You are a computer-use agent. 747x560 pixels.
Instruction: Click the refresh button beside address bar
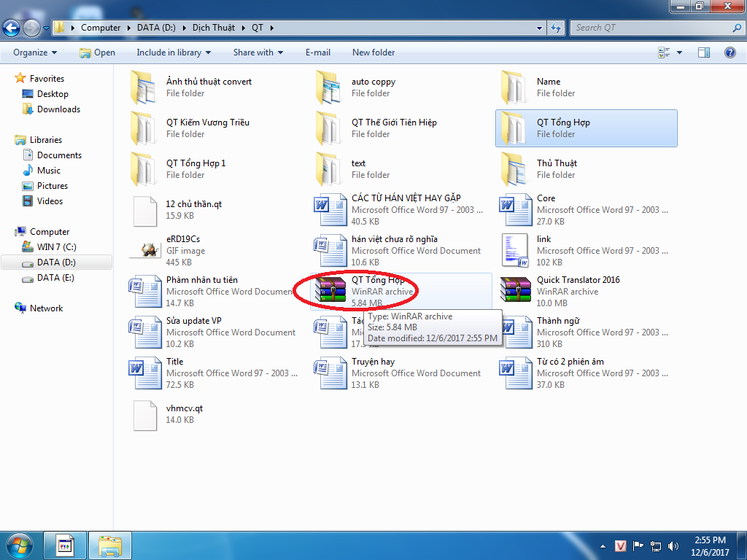pos(557,28)
